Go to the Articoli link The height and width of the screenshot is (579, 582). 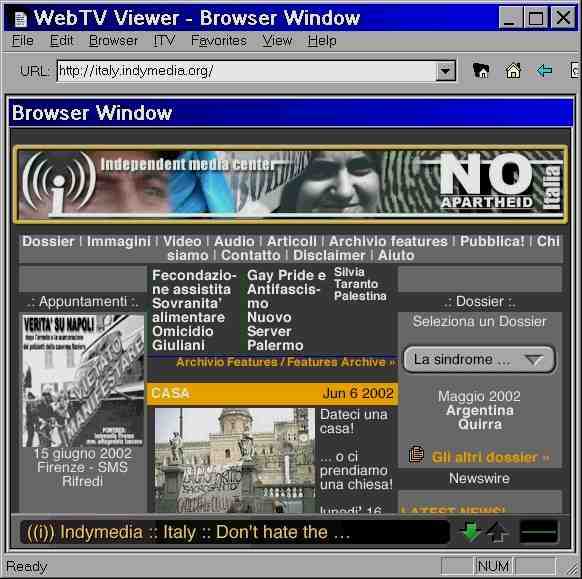coord(292,241)
